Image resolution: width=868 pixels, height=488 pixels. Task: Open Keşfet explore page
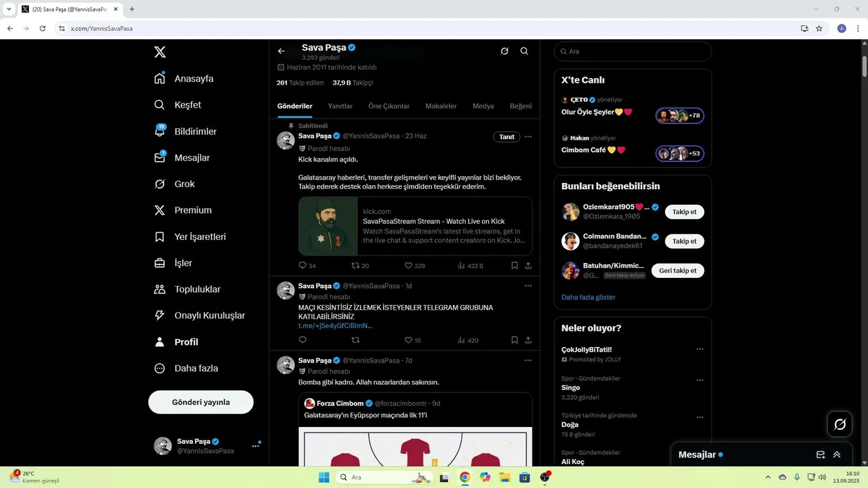(178, 105)
